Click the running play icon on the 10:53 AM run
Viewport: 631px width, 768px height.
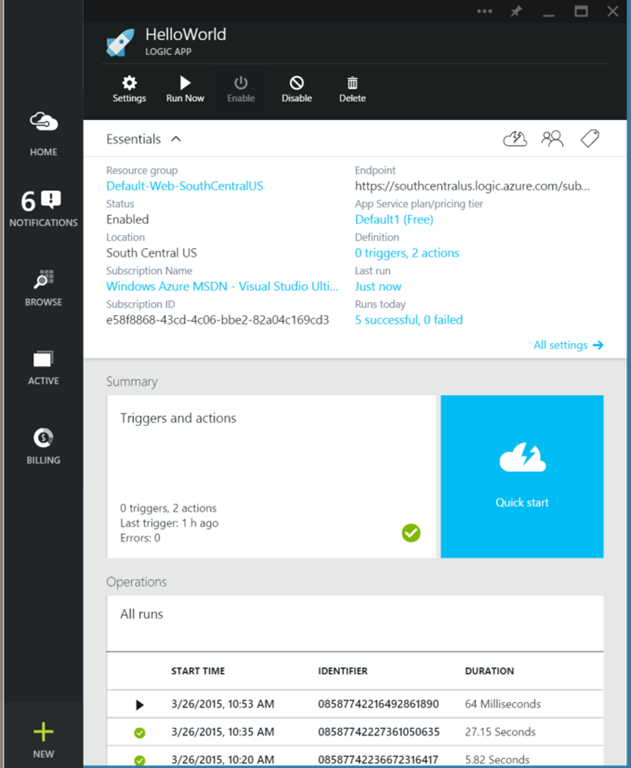click(x=140, y=705)
